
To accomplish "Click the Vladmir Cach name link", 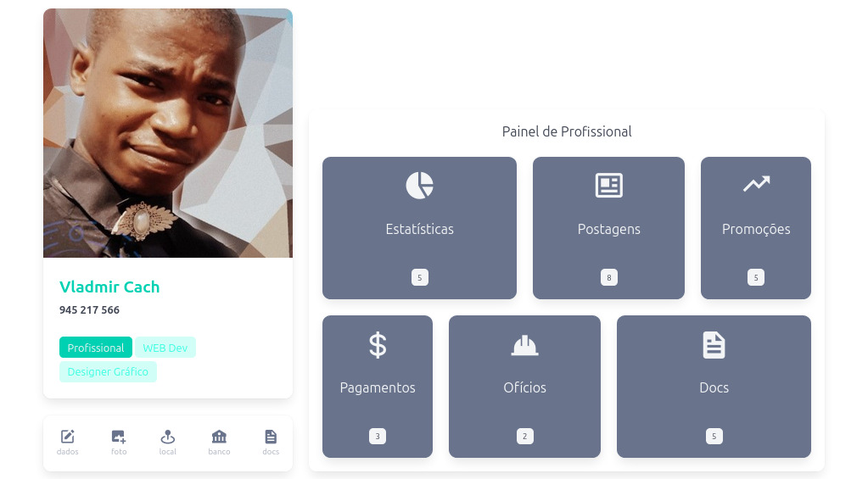I will coord(109,287).
